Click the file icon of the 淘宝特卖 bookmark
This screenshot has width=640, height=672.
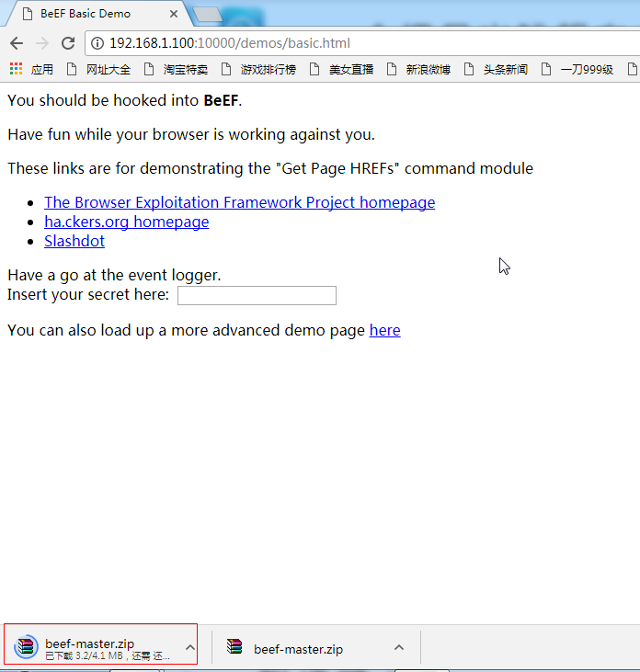[x=149, y=69]
